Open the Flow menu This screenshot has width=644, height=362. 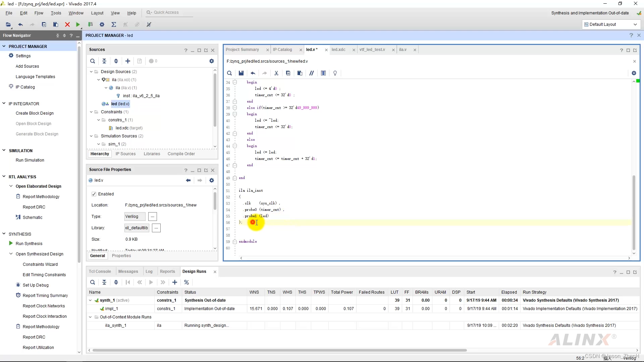click(39, 13)
